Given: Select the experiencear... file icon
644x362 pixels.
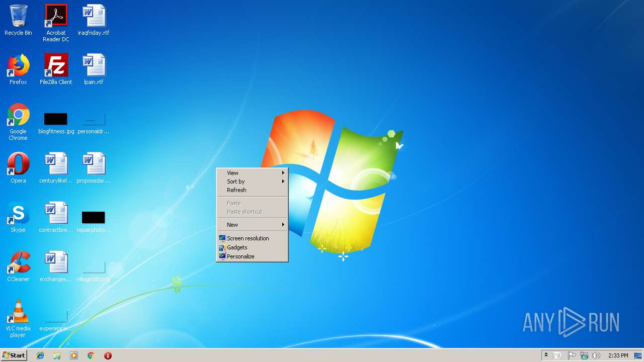Looking at the screenshot, I should pyautogui.click(x=56, y=322).
